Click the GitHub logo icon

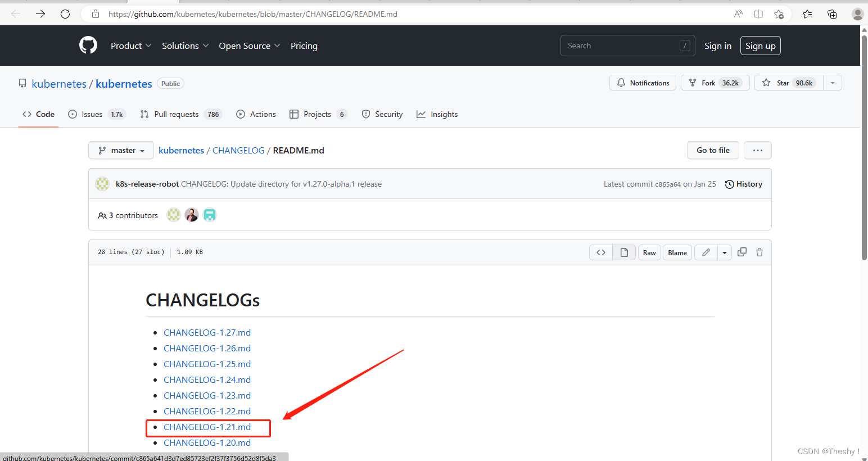click(x=88, y=45)
